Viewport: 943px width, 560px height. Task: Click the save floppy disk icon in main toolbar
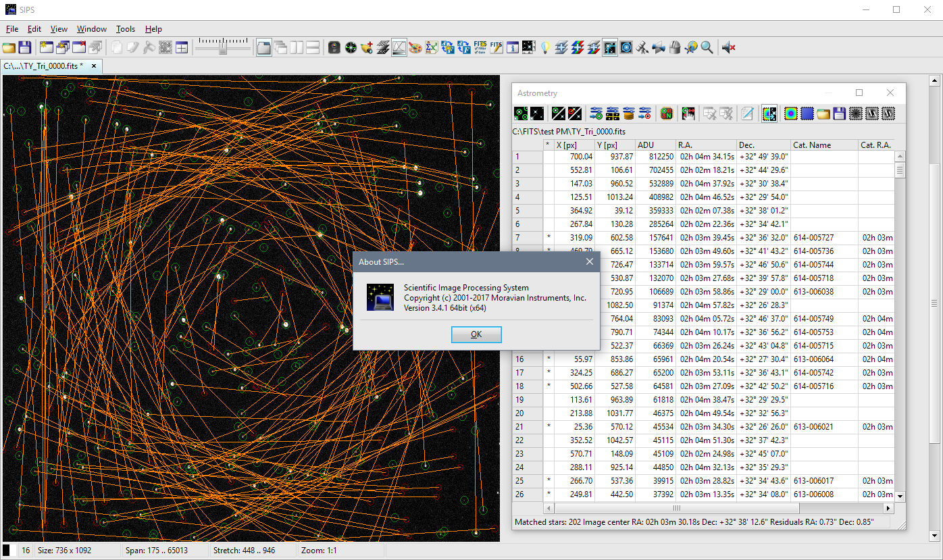[x=25, y=48]
